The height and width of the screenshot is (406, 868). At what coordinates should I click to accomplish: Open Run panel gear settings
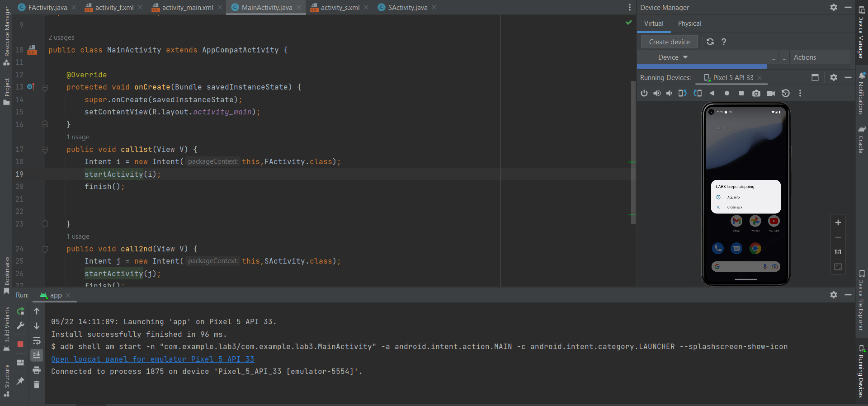pos(834,295)
